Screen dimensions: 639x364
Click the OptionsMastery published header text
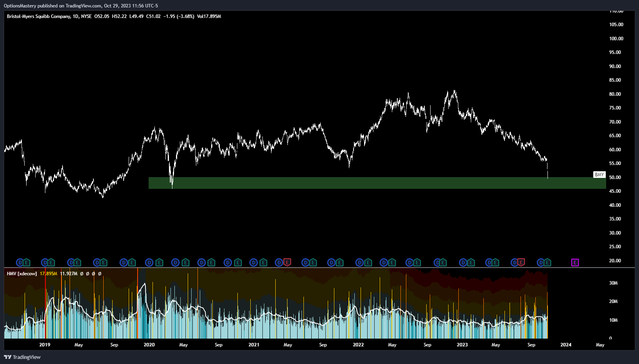pyautogui.click(x=81, y=6)
